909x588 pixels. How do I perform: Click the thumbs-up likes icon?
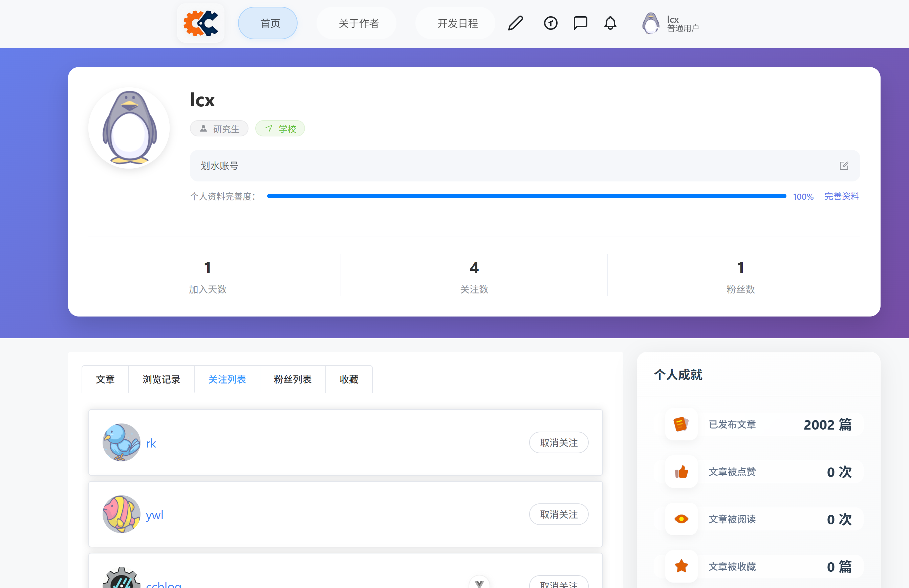tap(681, 472)
